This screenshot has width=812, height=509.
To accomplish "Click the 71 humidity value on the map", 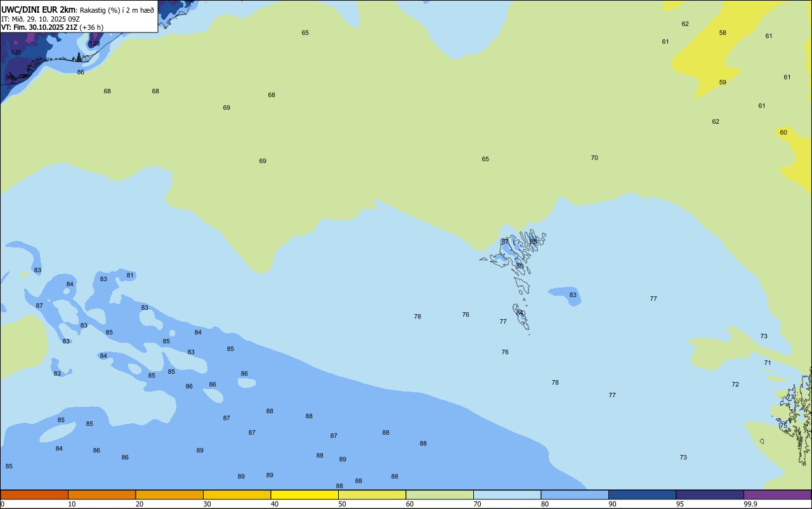I will (x=768, y=363).
